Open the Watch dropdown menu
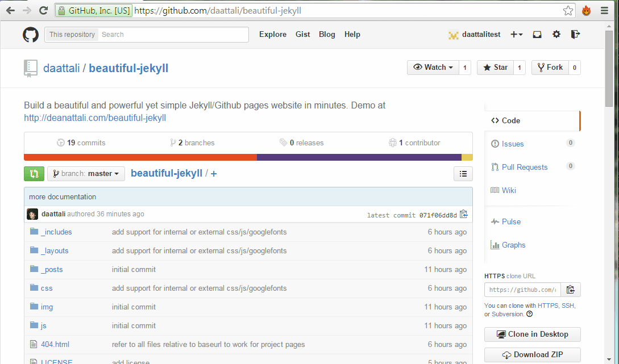The image size is (619, 364). 433,68
